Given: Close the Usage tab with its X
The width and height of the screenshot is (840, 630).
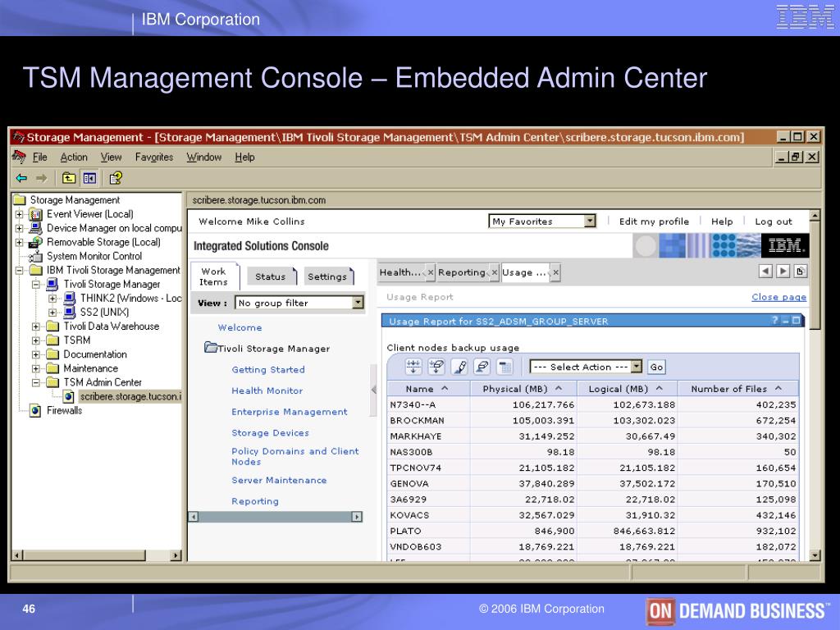Looking at the screenshot, I should coord(556,272).
